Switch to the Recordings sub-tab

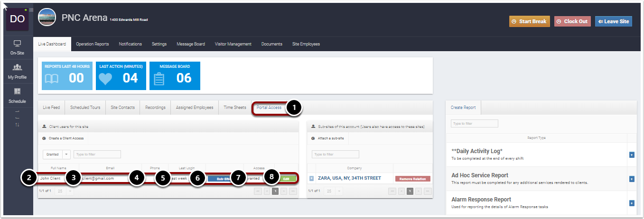tap(156, 108)
